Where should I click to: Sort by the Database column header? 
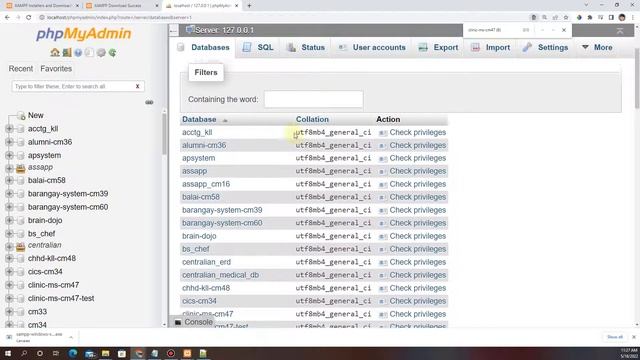coord(199,119)
